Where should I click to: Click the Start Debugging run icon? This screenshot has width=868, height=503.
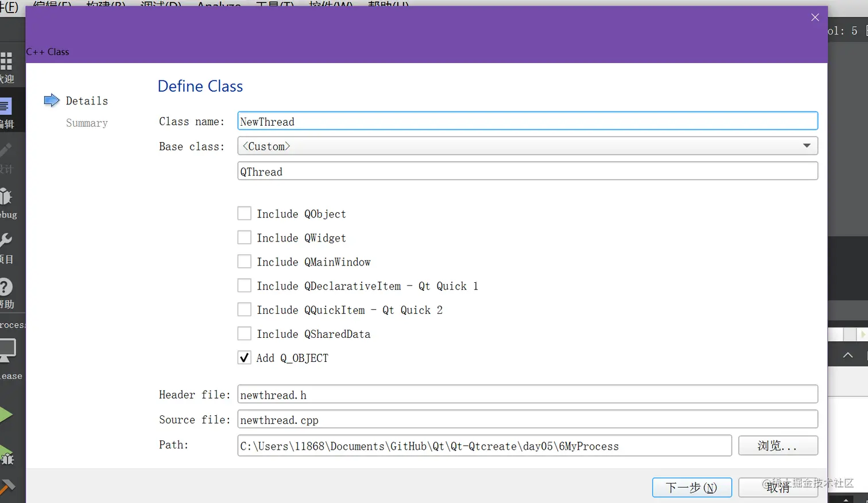coord(6,455)
